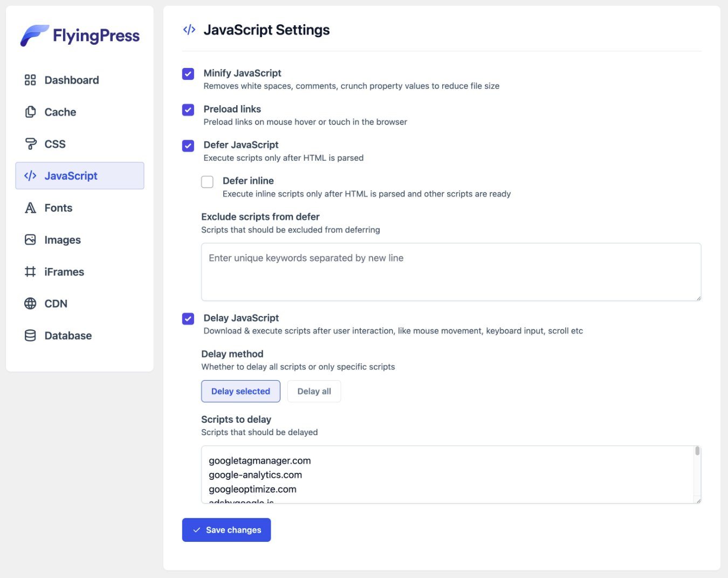Image resolution: width=728 pixels, height=578 pixels.
Task: Click the iFrames frame icon
Action: (30, 271)
